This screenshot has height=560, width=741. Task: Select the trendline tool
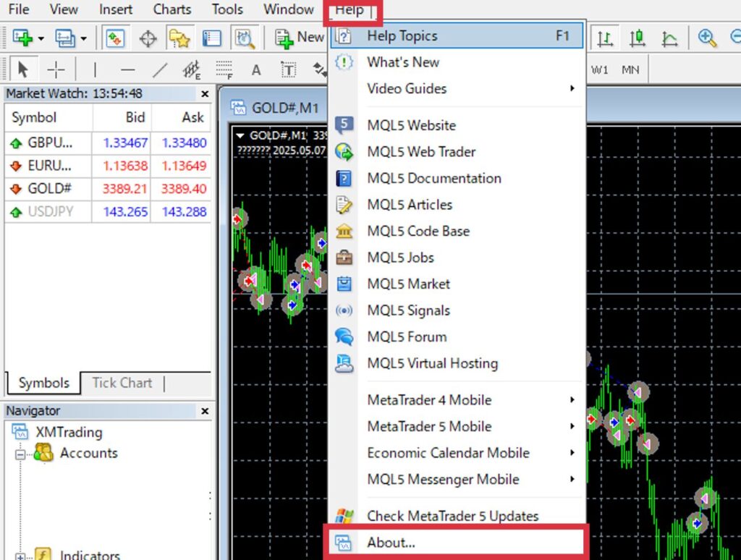coord(160,70)
